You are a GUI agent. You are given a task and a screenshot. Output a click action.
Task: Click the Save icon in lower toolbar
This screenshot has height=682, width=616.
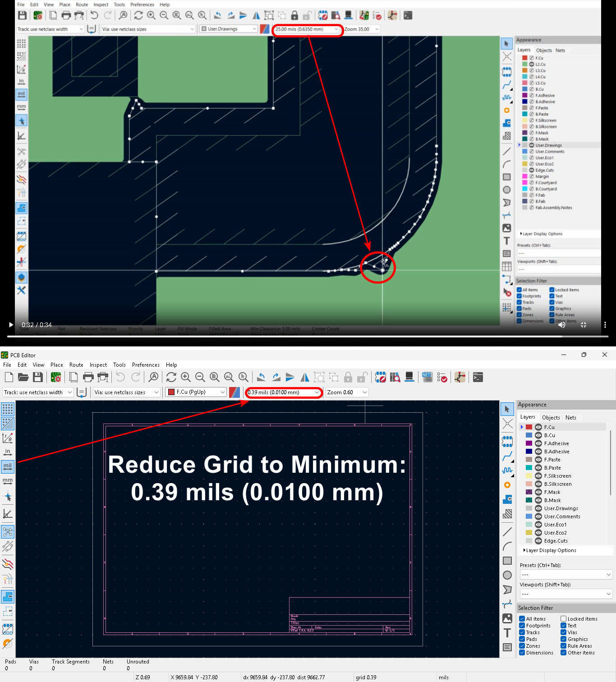point(38,377)
